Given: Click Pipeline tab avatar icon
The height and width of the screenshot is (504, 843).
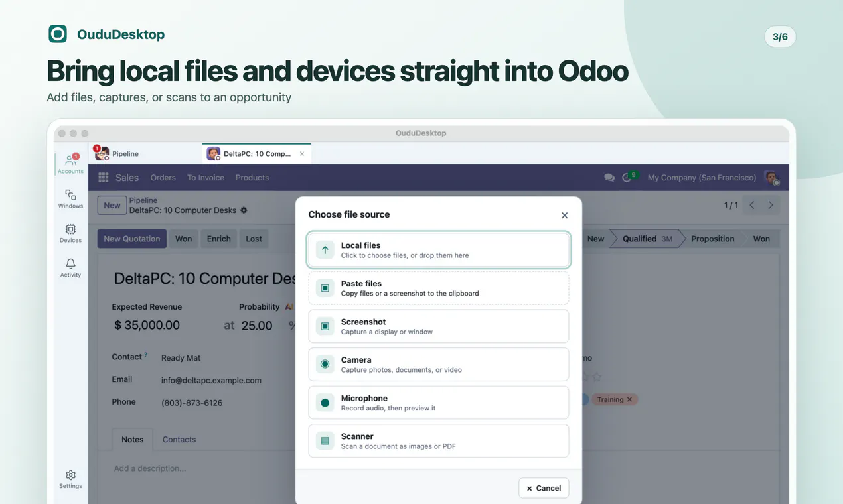Looking at the screenshot, I should pos(102,153).
